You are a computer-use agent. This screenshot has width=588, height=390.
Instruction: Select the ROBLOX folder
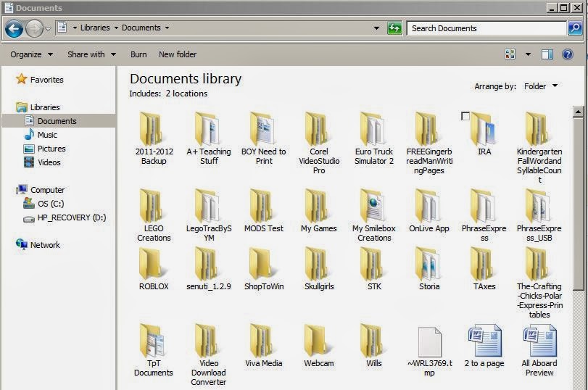tap(154, 269)
